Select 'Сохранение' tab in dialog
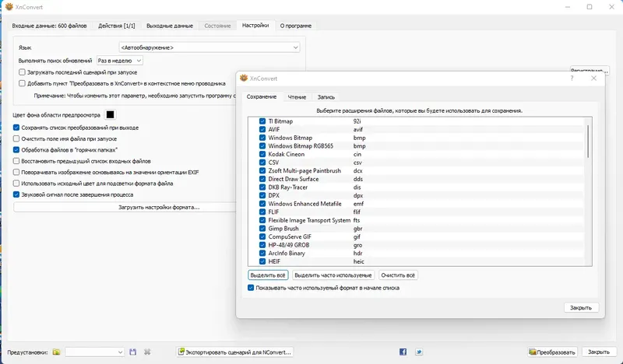 click(x=262, y=96)
